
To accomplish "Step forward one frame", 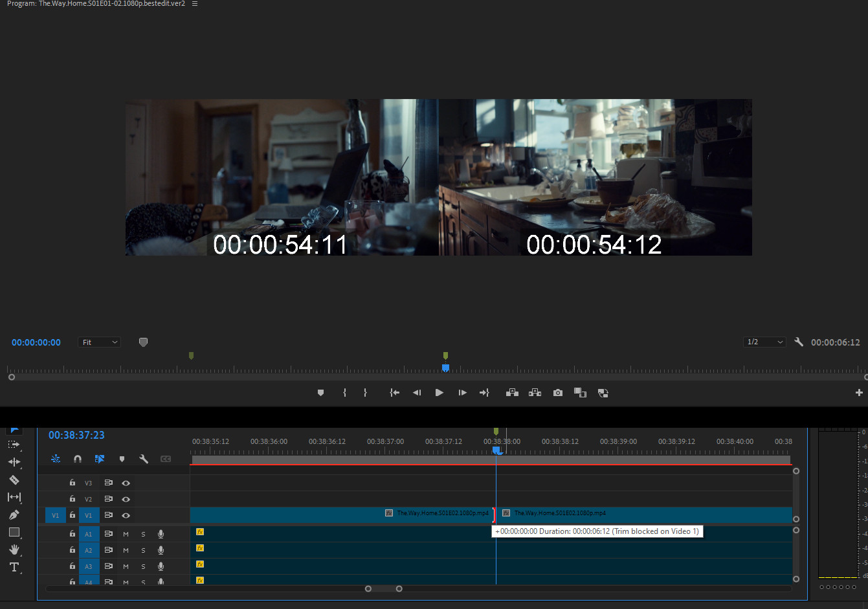I will pyautogui.click(x=462, y=393).
